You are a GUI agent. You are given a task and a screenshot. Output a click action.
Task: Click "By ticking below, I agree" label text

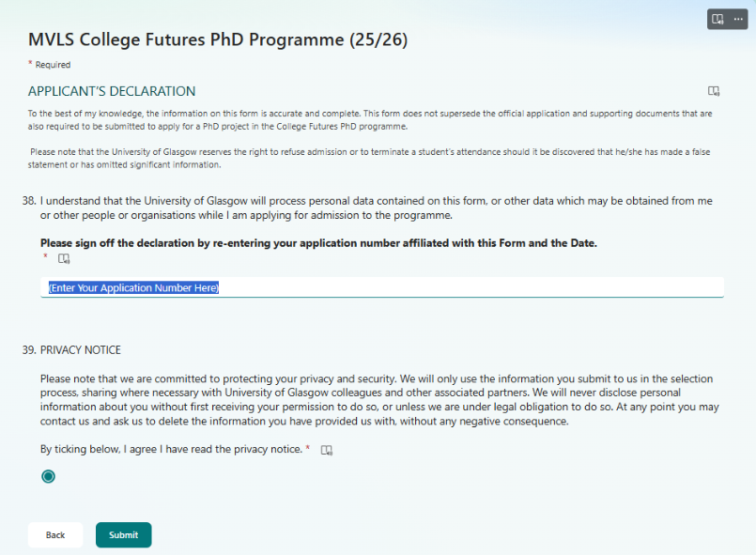pyautogui.click(x=172, y=449)
